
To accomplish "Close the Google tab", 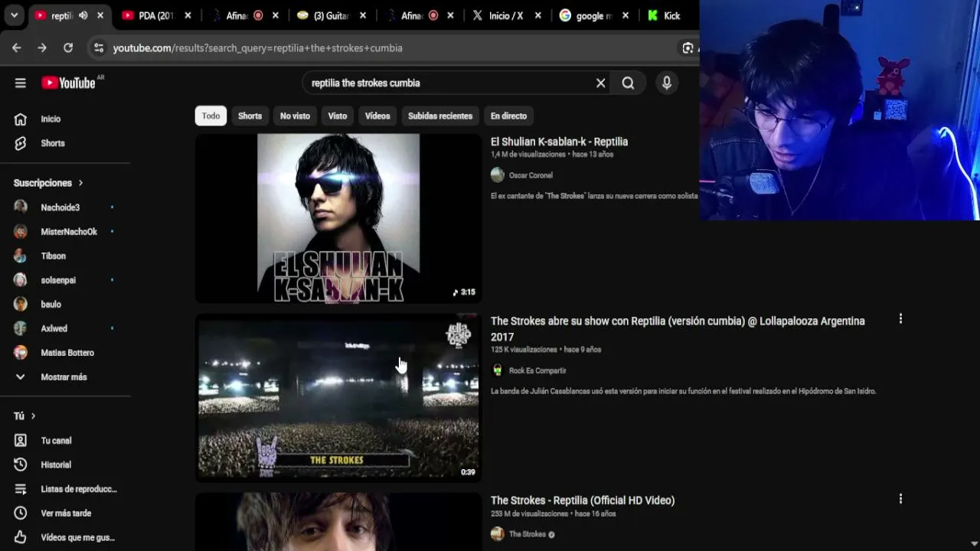I will point(626,15).
